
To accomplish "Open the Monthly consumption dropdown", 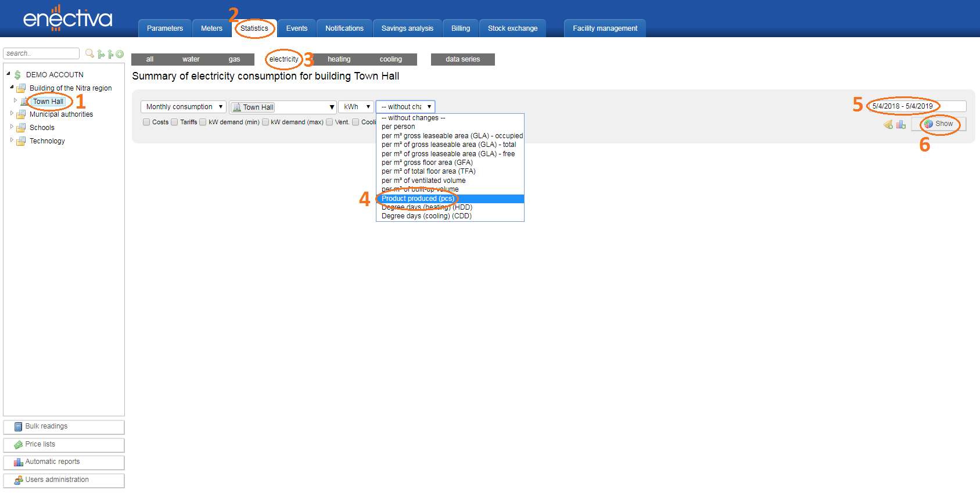I will (183, 107).
